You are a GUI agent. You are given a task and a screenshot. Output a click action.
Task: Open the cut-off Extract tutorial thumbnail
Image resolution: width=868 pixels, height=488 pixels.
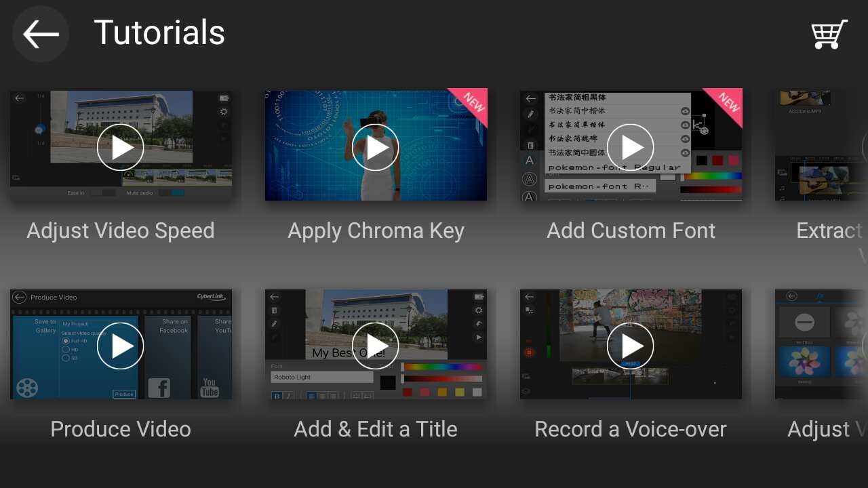pos(821,145)
